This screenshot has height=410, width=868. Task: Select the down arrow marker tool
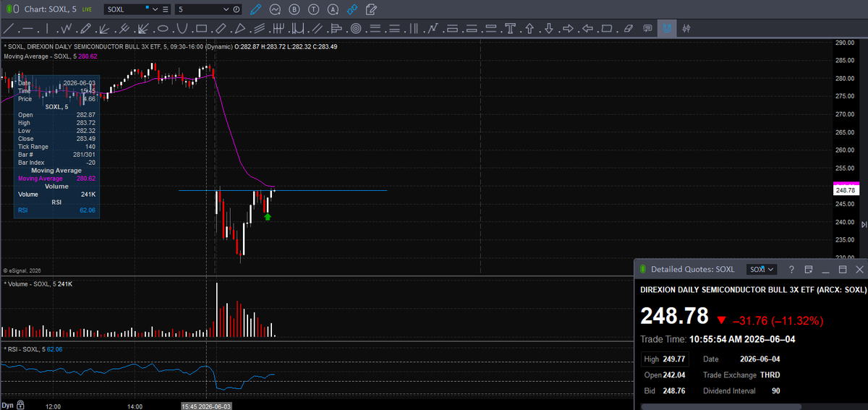[x=548, y=28]
